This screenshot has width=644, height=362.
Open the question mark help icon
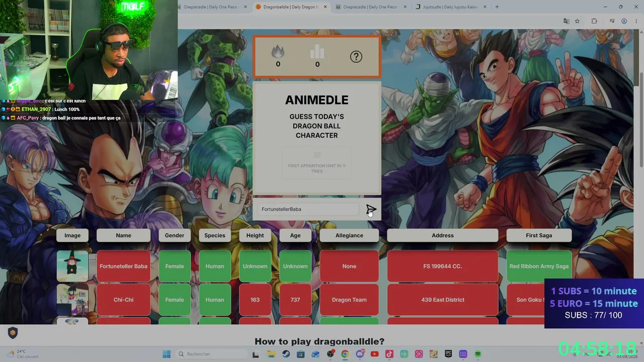[x=356, y=56]
